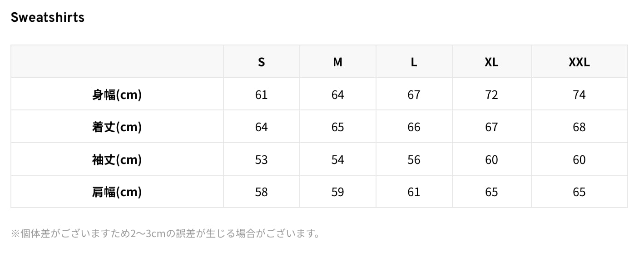Screen dimensions: 644x258
Task: Click the XL body width value 72
Action: [491, 95]
